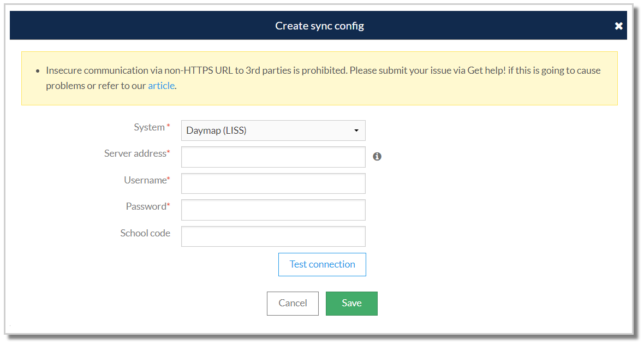
Task: Click the Create sync config title
Action: tap(319, 26)
